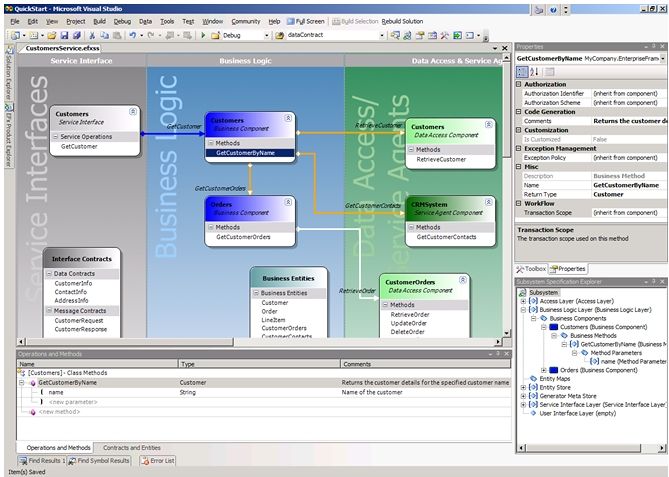Open the Error List tab

point(158,461)
